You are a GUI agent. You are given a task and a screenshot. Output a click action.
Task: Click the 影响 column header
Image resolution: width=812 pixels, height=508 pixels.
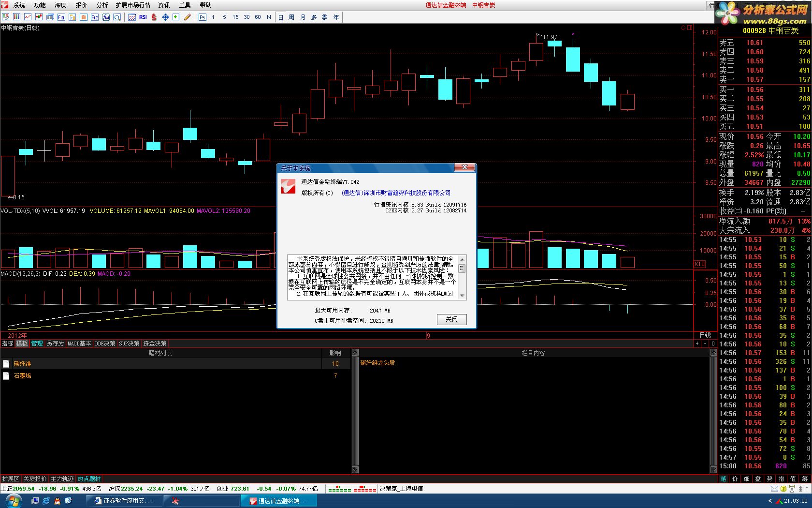point(335,353)
